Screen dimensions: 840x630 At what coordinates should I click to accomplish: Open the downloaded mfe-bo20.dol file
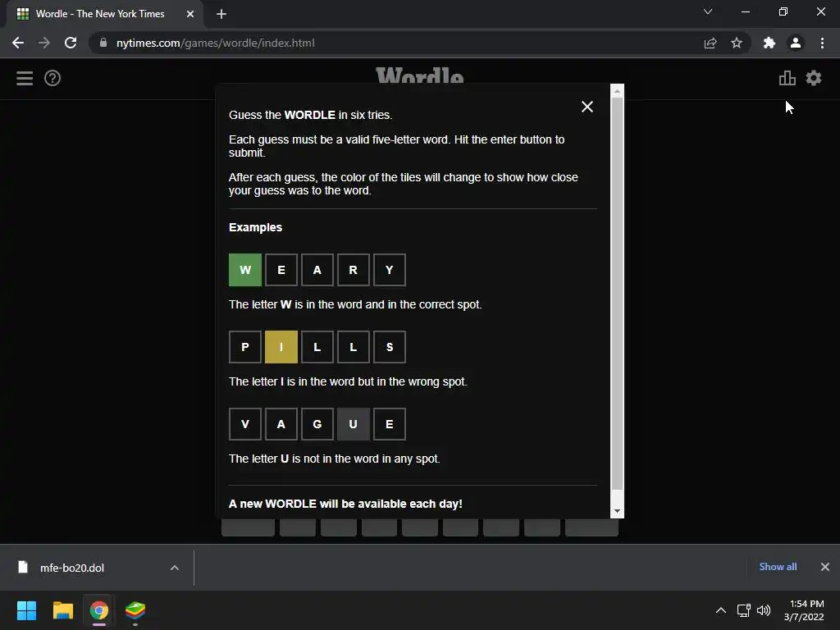[x=72, y=568]
